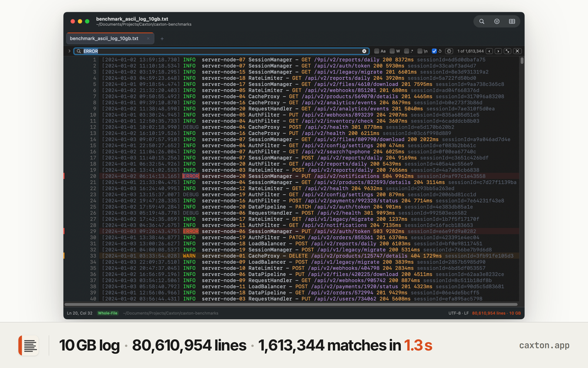Add a new tab with the plus button
The image size is (588, 368).
click(162, 39)
